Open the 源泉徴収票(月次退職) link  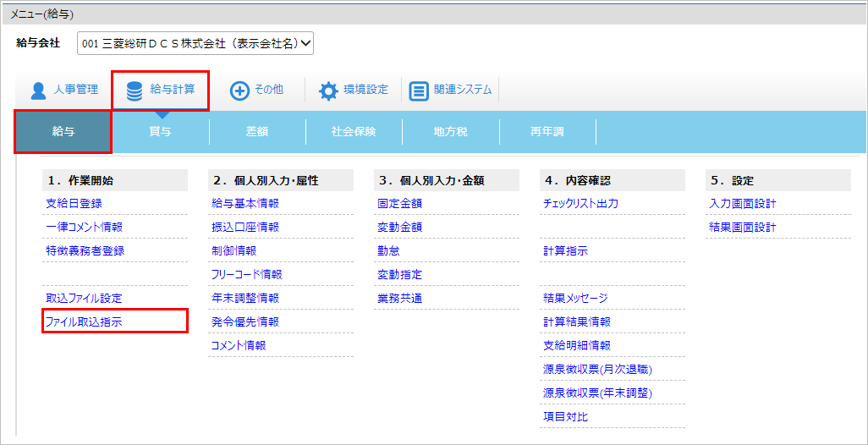click(598, 369)
